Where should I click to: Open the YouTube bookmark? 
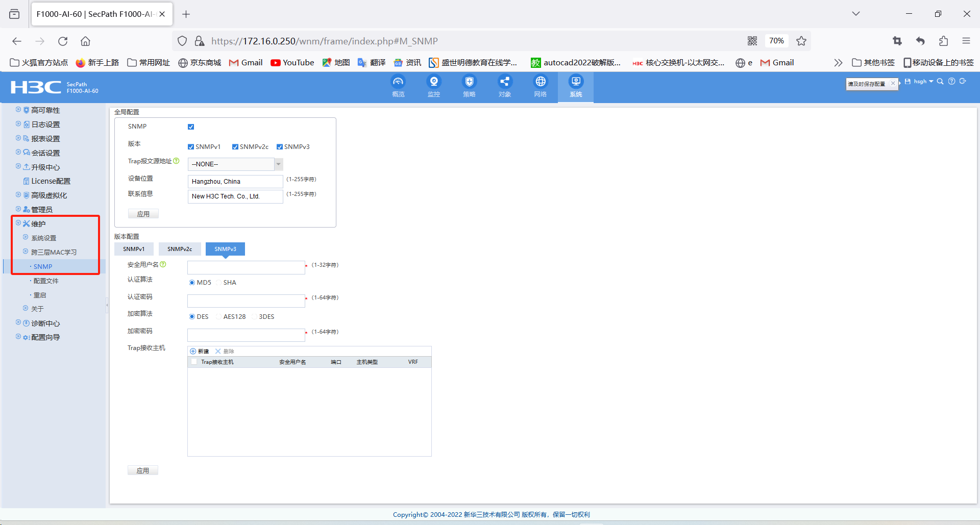point(292,63)
